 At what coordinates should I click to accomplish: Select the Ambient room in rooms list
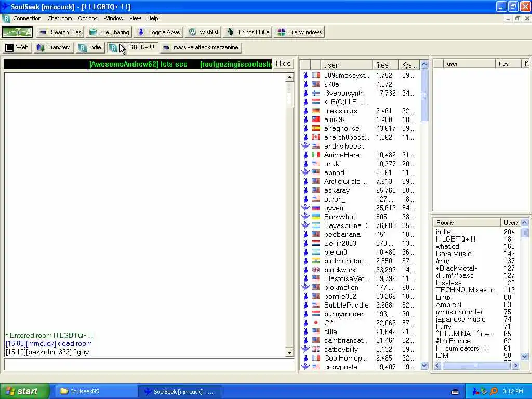pos(448,304)
